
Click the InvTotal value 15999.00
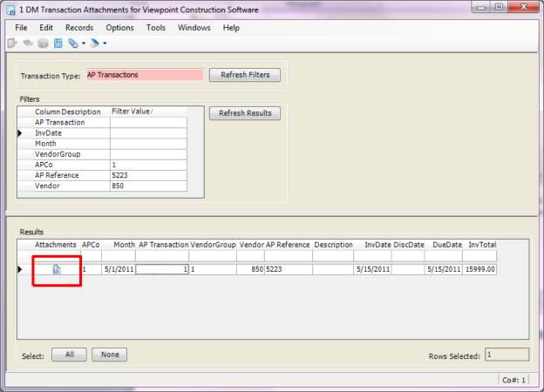479,269
